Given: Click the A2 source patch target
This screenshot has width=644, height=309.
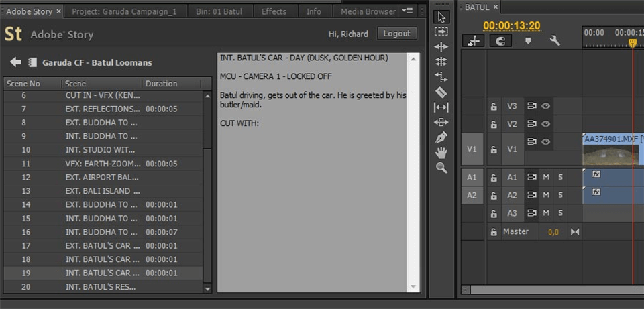Looking at the screenshot, I should click(472, 195).
